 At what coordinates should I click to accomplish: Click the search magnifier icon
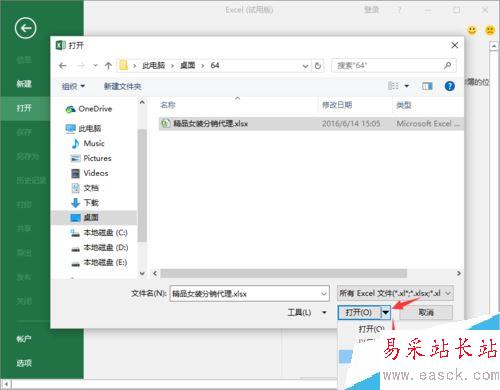point(448,66)
